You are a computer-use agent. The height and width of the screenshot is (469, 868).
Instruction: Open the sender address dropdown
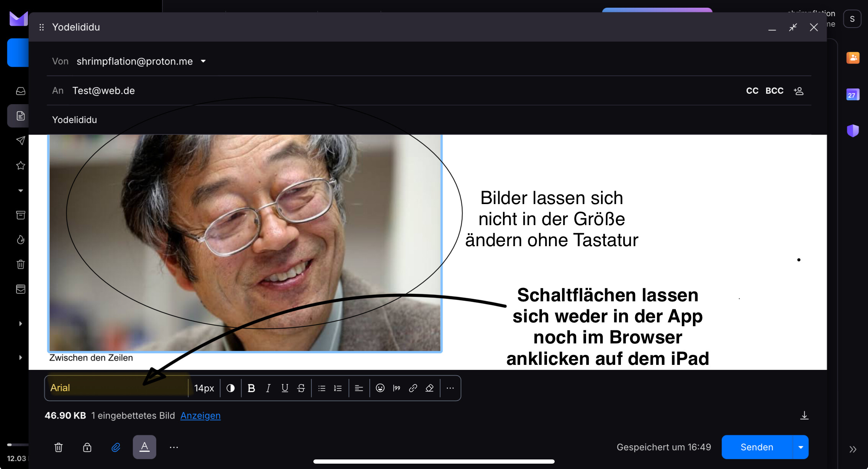[203, 61]
